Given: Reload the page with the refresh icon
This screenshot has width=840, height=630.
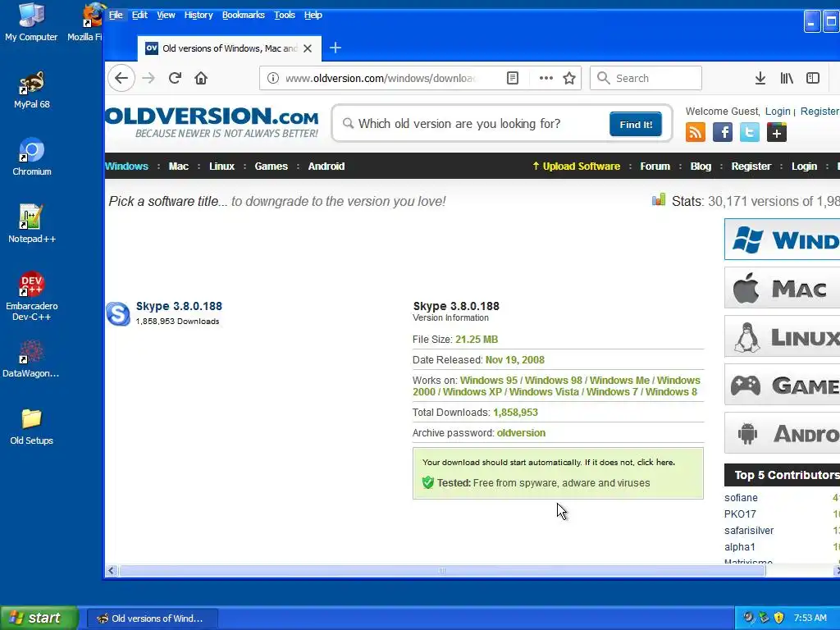Looking at the screenshot, I should (175, 78).
